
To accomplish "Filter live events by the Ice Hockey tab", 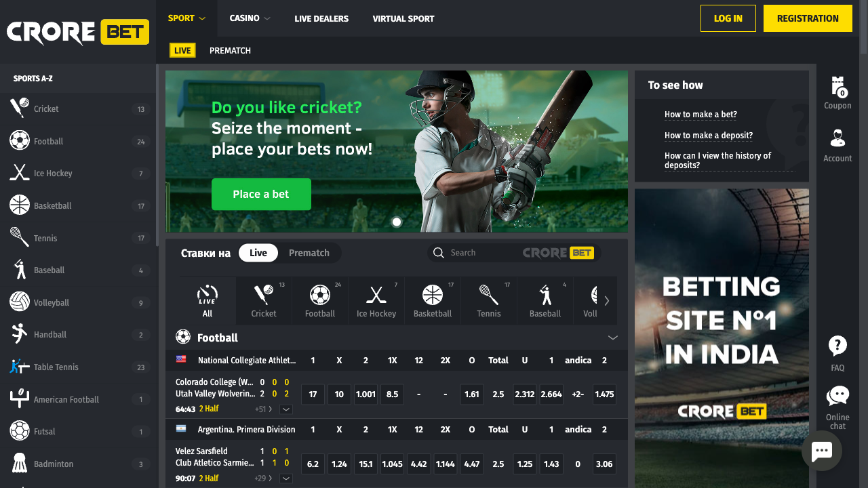I will point(376,300).
